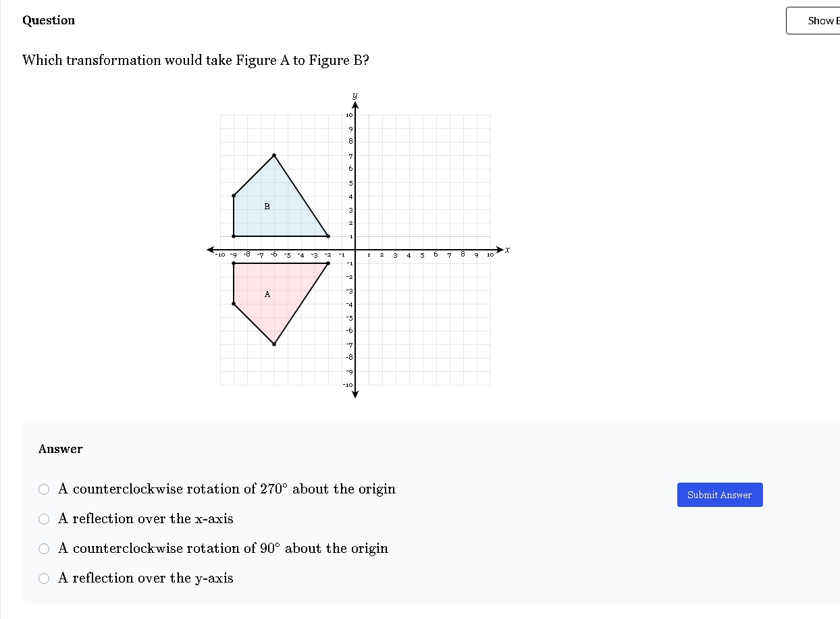Click the left x-axis arrowhead

coord(211,250)
